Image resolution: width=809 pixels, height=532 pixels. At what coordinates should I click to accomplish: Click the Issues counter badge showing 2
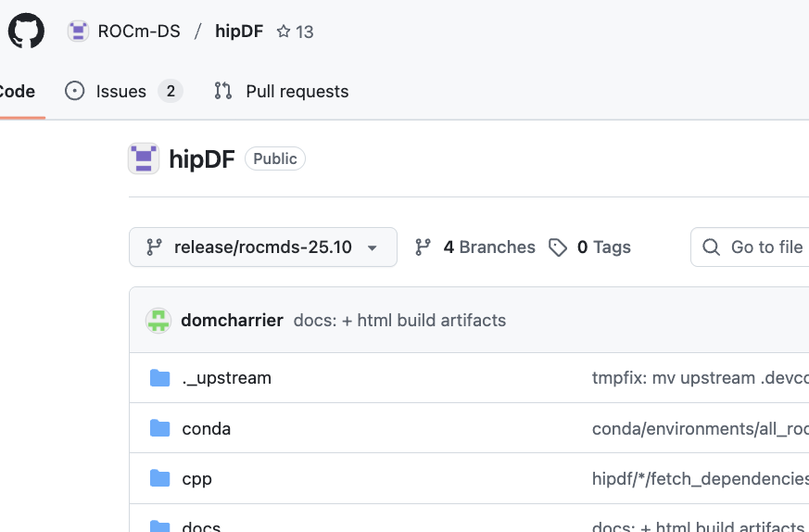tap(171, 92)
